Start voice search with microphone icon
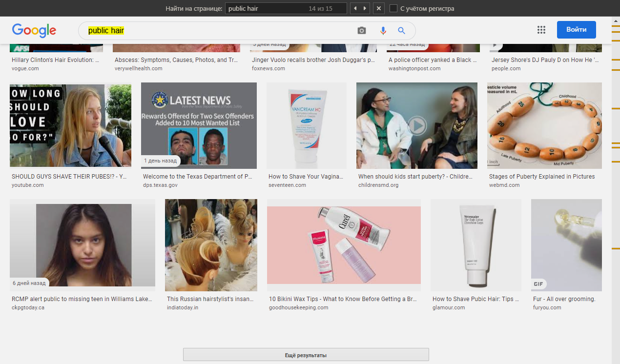620x364 pixels. pyautogui.click(x=383, y=31)
